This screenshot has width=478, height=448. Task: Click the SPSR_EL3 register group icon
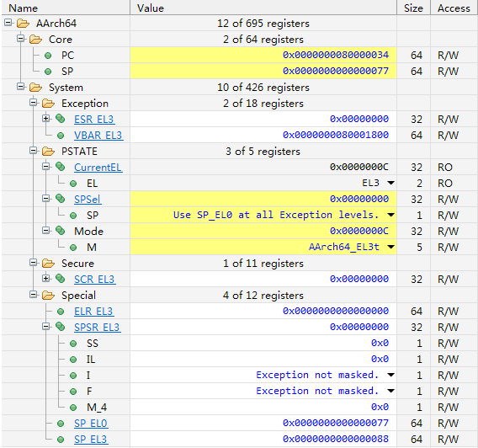point(61,327)
